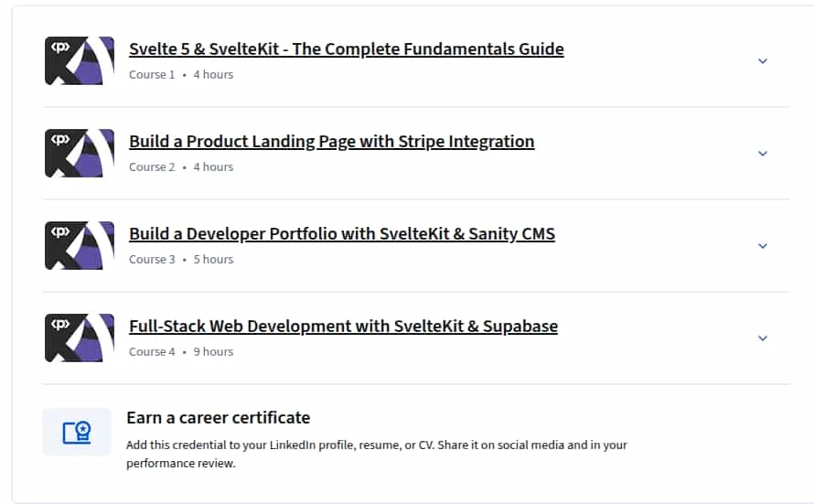Expand Course 1 details chevron
The width and height of the screenshot is (814, 504).
[762, 61]
